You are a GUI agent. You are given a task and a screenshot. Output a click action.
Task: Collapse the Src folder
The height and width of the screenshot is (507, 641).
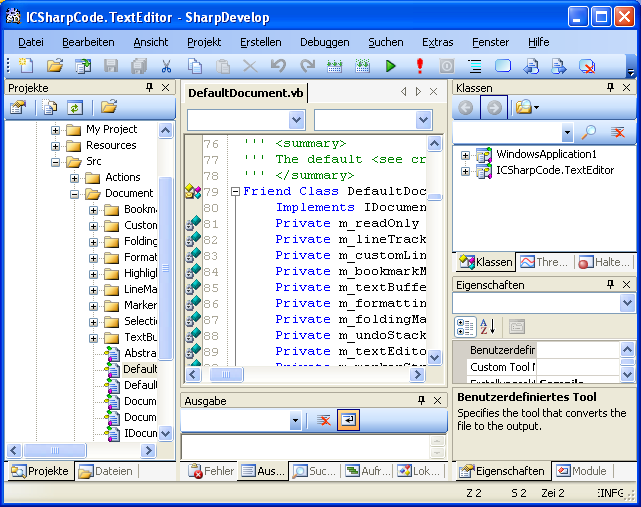55,162
